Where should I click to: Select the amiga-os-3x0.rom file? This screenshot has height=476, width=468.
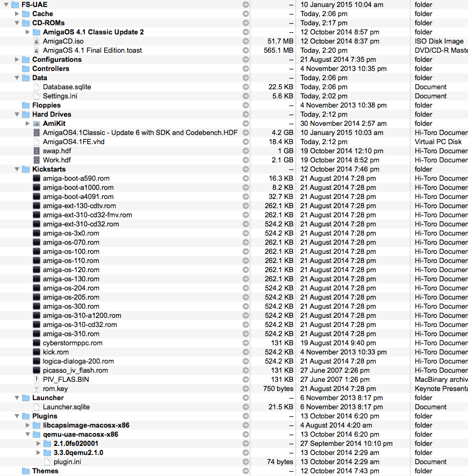pyautogui.click(x=71, y=233)
